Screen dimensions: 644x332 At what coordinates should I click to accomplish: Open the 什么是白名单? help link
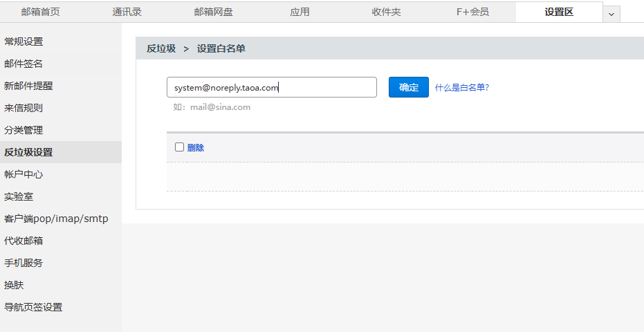(461, 88)
